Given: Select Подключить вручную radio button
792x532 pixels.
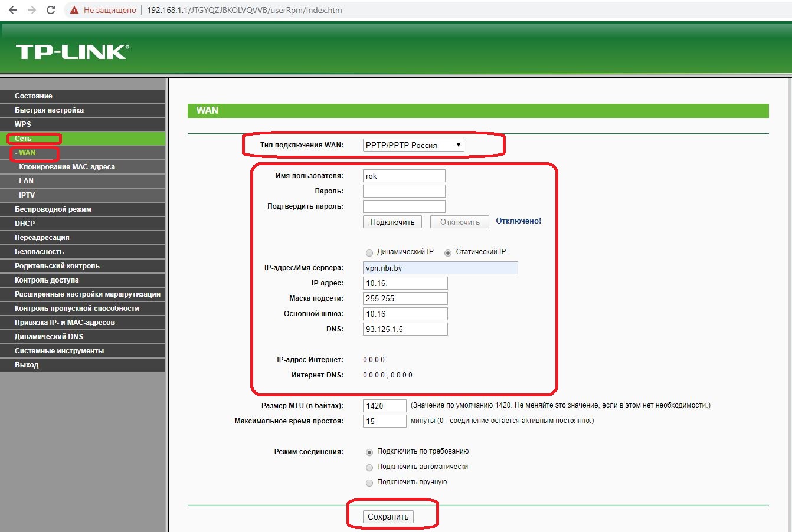Looking at the screenshot, I should point(369,482).
